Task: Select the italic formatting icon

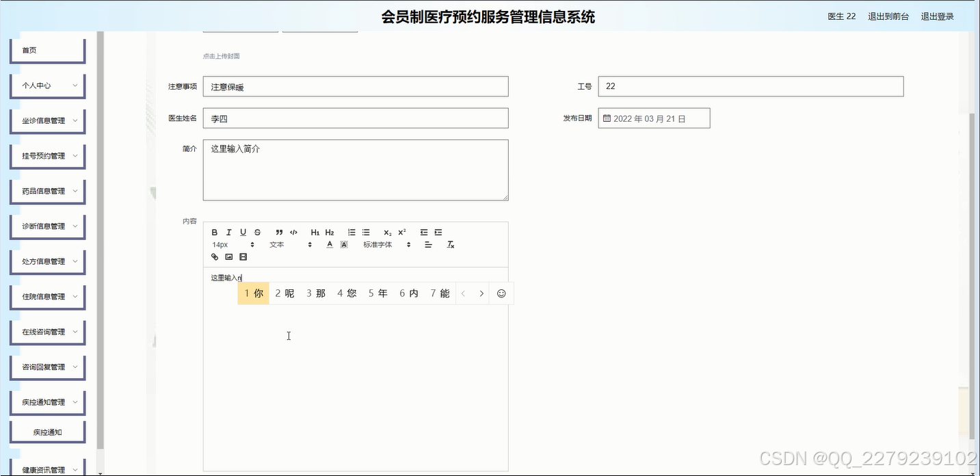Action: [x=228, y=232]
